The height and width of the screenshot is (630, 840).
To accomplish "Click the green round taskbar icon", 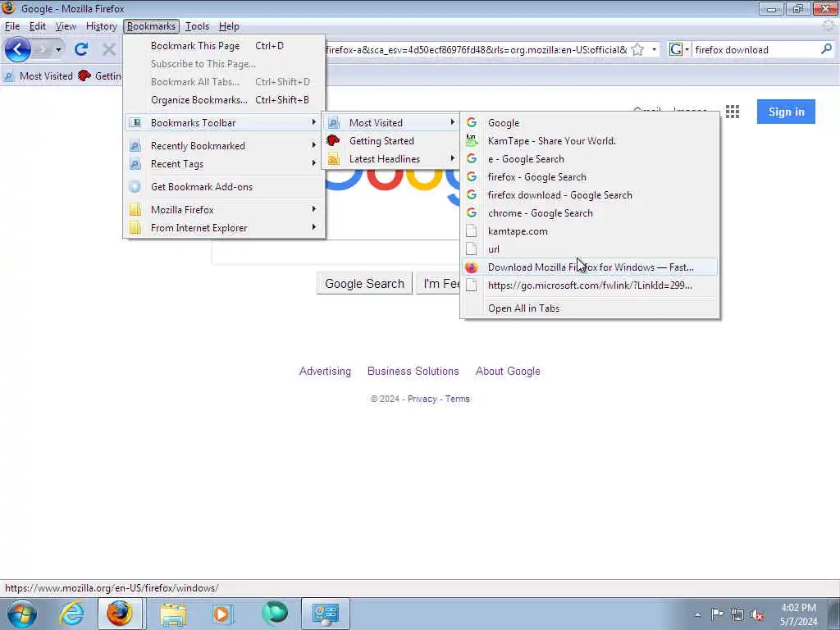I will coord(275,614).
